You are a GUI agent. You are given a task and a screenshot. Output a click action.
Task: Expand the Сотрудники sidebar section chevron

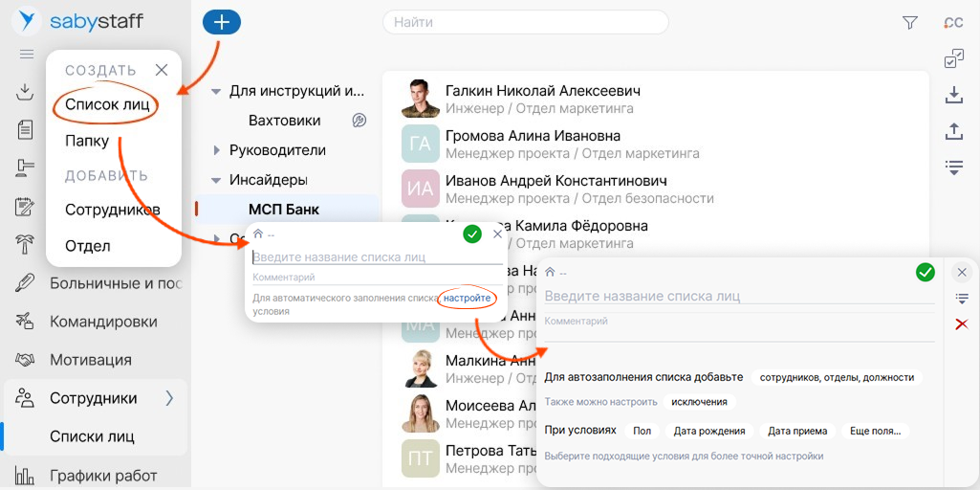click(x=169, y=398)
